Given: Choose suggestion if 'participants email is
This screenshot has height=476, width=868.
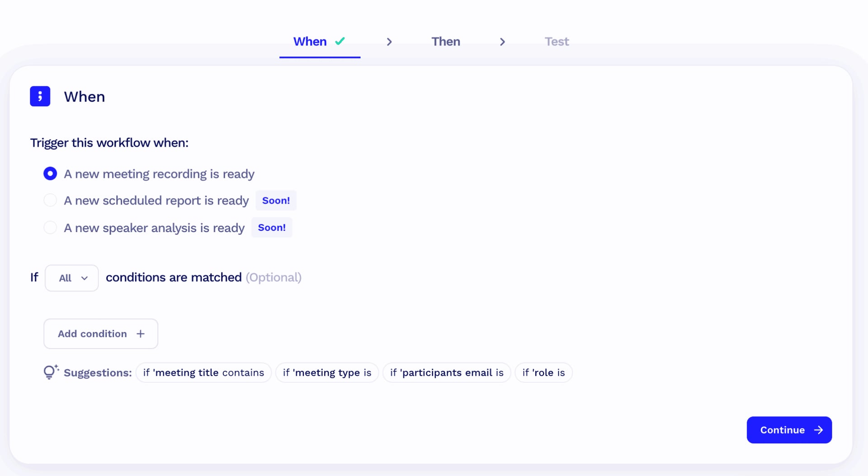Looking at the screenshot, I should tap(447, 373).
